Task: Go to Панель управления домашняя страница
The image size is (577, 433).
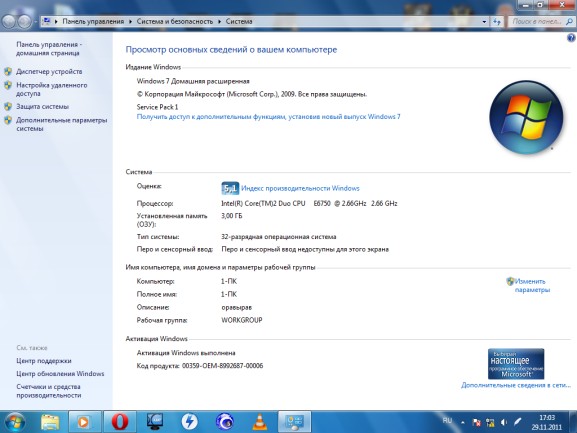Action: click(49, 49)
